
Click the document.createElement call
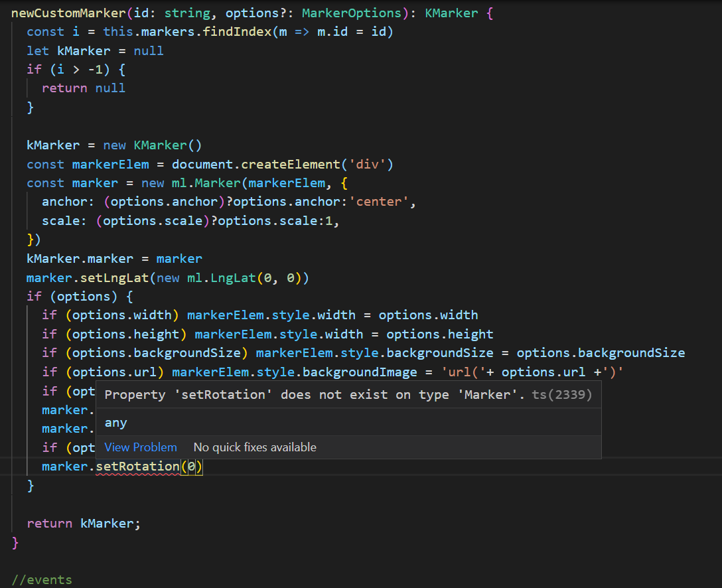pos(253,164)
